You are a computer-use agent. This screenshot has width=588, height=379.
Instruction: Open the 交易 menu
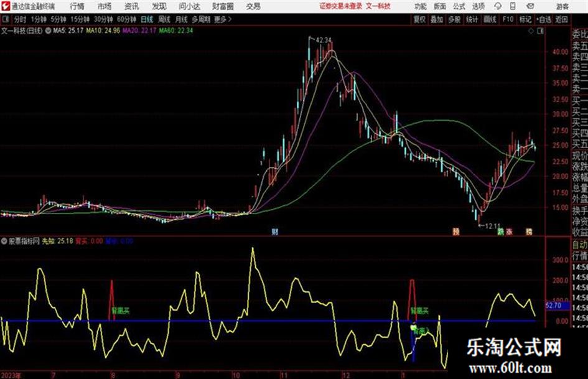253,6
